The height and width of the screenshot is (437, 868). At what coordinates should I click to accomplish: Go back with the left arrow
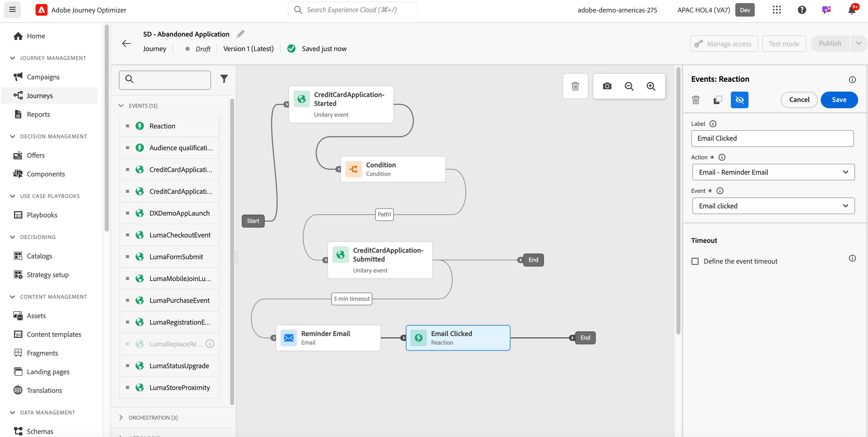[126, 43]
